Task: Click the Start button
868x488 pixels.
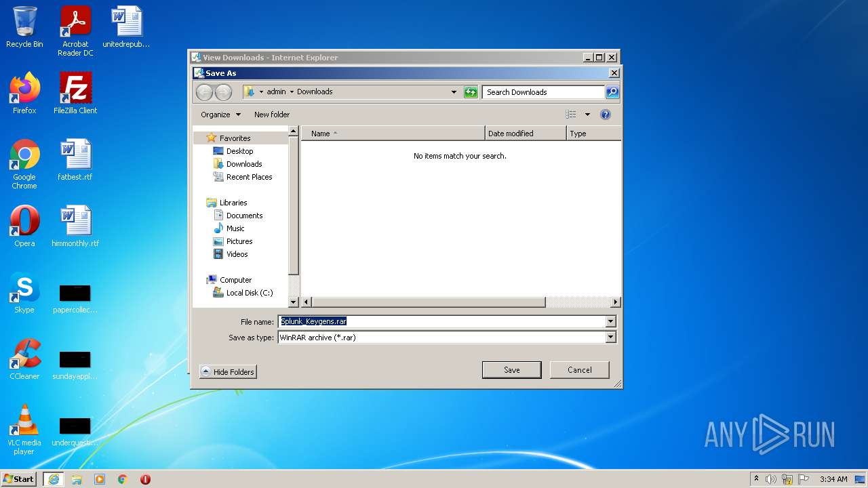Action: 19,479
